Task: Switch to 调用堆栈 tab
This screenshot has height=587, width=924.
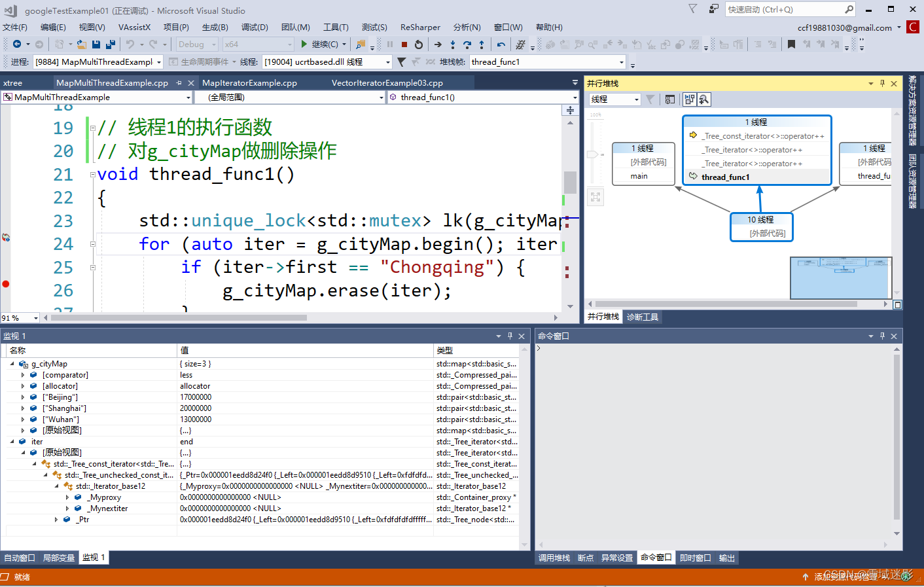Action: pos(554,558)
